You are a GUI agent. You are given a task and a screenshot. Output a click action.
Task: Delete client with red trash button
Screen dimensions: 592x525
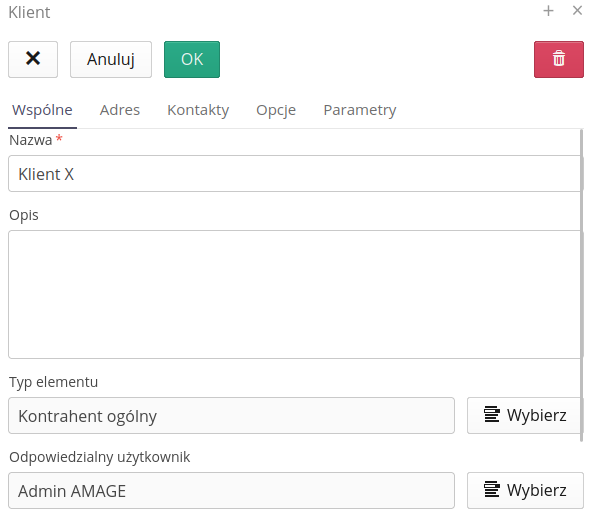click(x=558, y=60)
